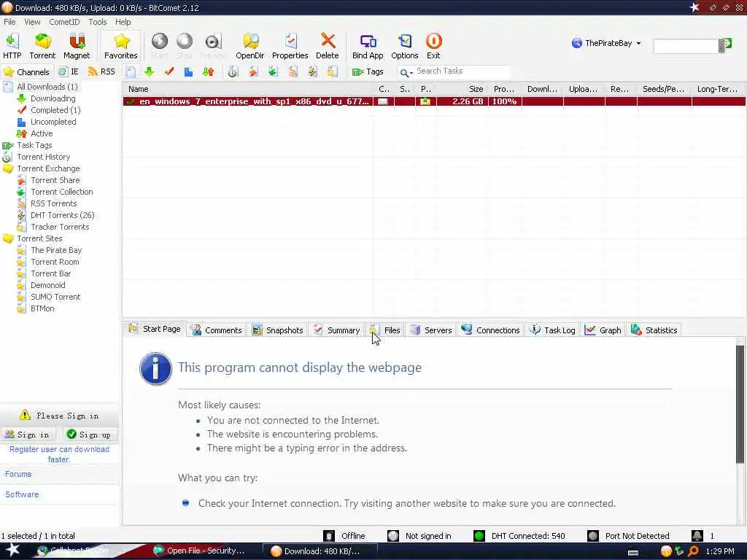Open 'Register user can download faster' link
Viewport: 747px width, 560px height.
coord(59,454)
